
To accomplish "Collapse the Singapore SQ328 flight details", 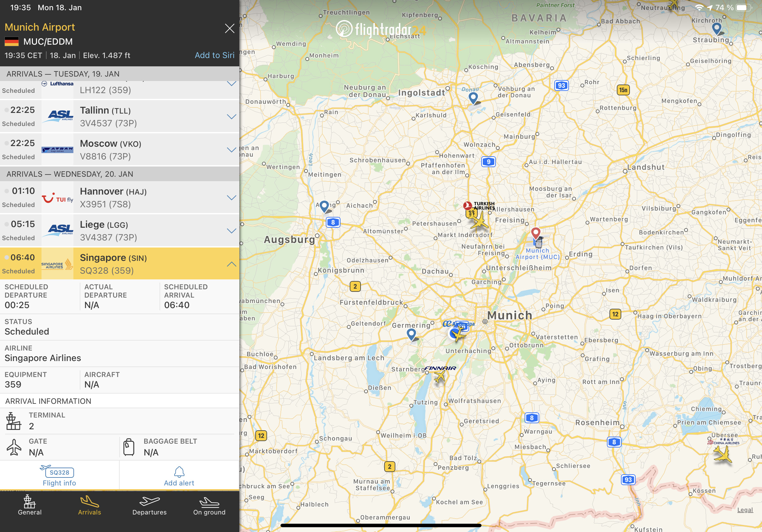I will tap(231, 264).
